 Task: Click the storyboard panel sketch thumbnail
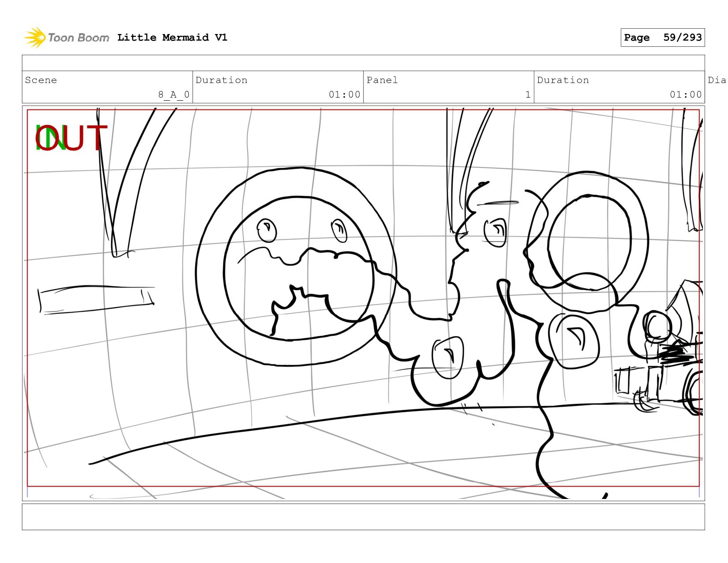click(x=364, y=303)
